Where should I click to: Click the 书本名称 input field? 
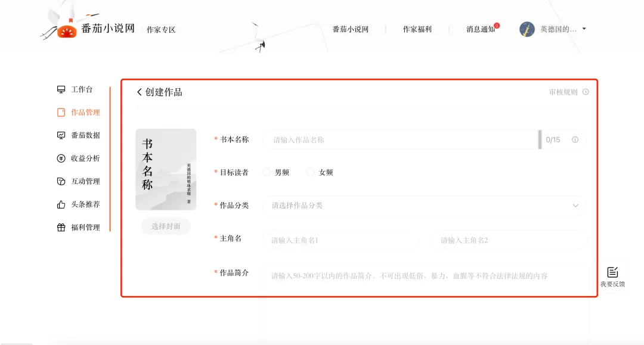click(x=400, y=140)
